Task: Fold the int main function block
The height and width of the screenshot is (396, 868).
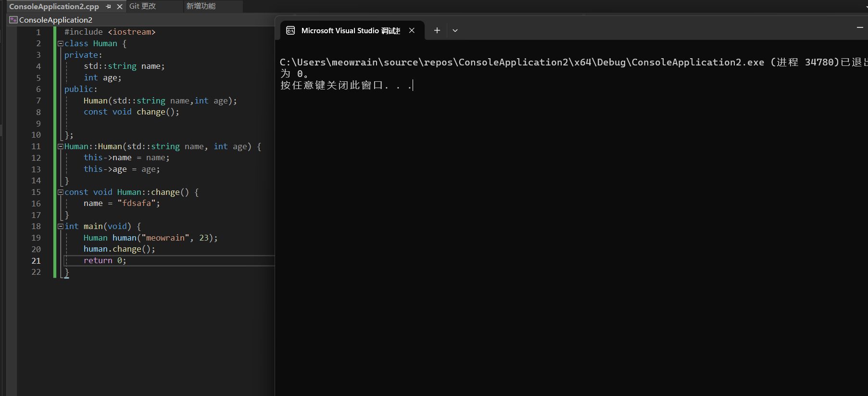Action: [x=61, y=226]
